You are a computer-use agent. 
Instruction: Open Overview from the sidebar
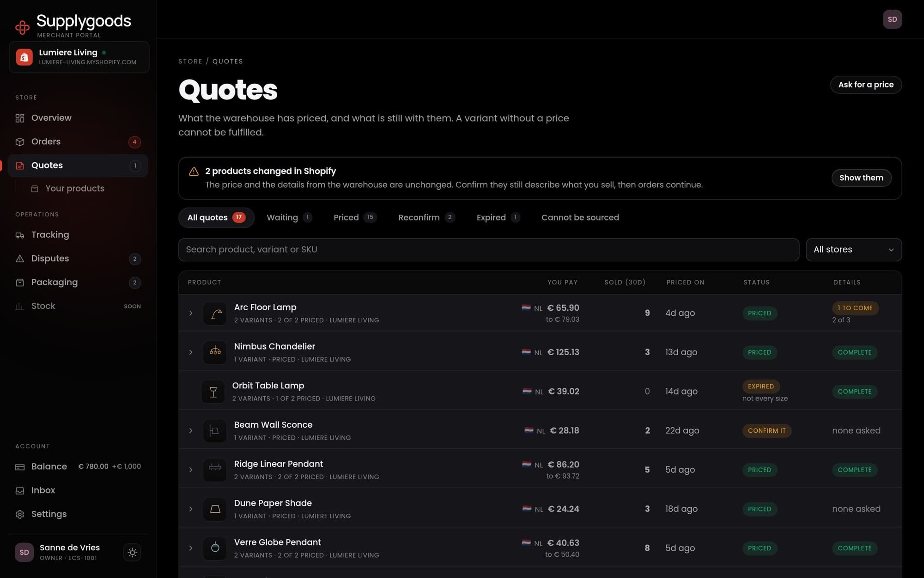point(78,118)
